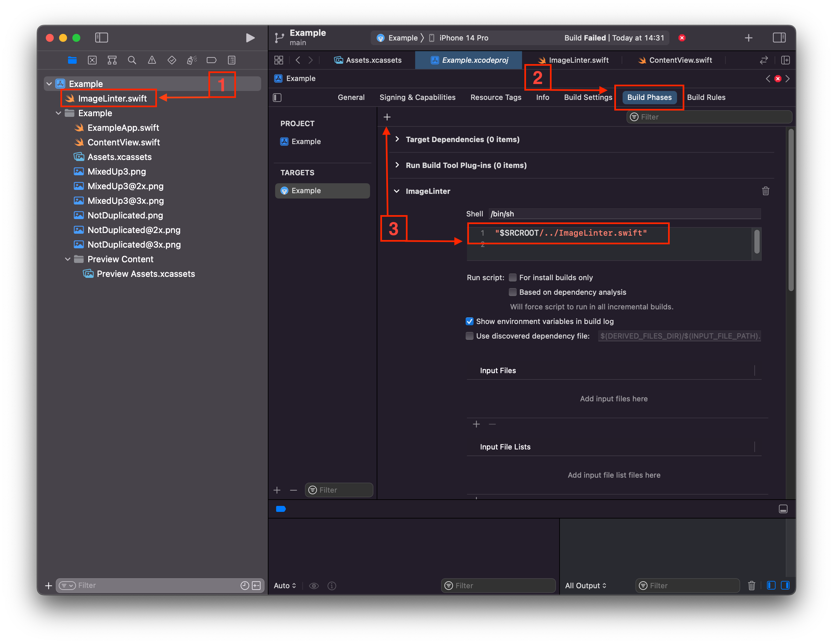The image size is (833, 644).
Task: Show recent files clock filter icon
Action: 245,585
